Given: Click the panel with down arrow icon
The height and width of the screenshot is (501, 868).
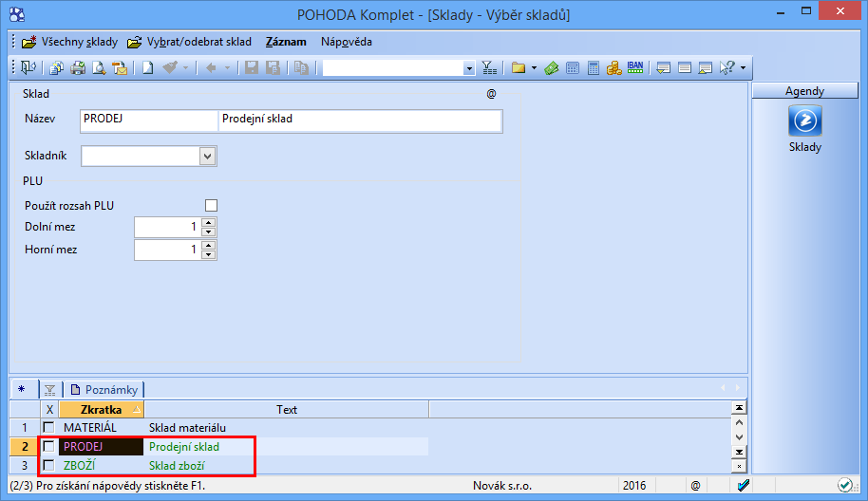Looking at the screenshot, I should [663, 68].
